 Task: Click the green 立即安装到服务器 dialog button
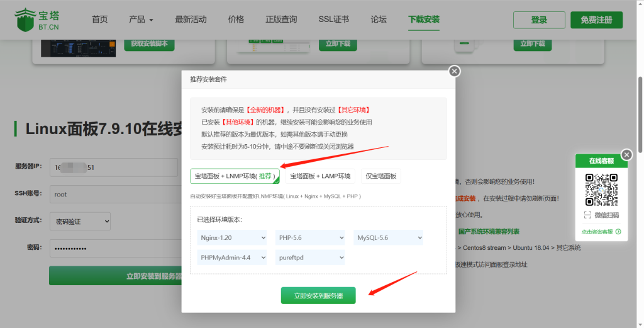(318, 295)
